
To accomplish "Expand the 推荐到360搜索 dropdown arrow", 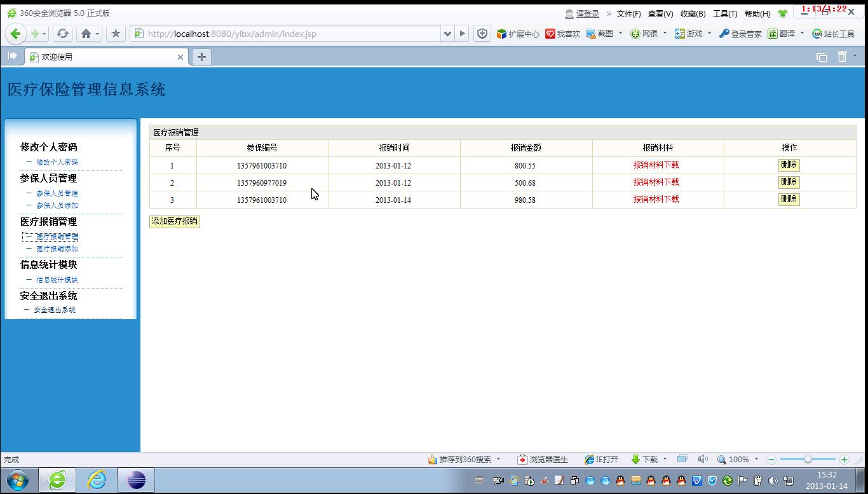I will [498, 458].
